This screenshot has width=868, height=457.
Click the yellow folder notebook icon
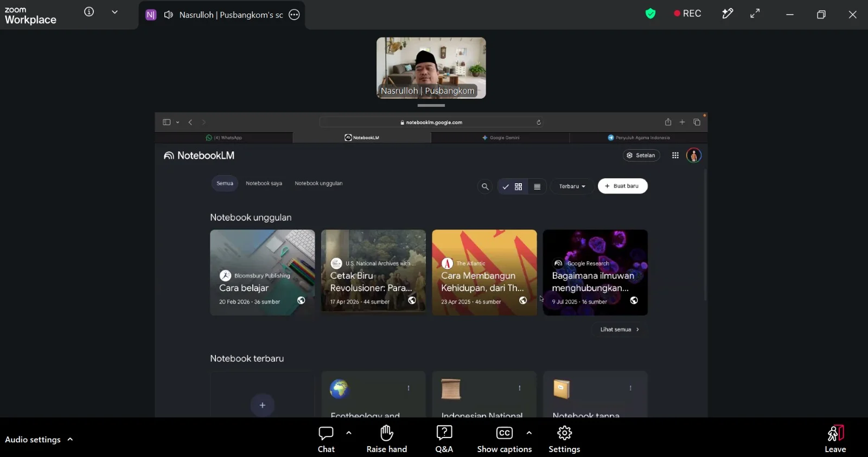point(561,389)
